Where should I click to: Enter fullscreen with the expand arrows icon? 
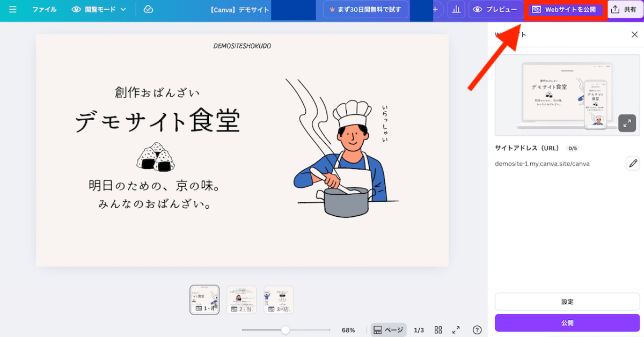tap(456, 330)
